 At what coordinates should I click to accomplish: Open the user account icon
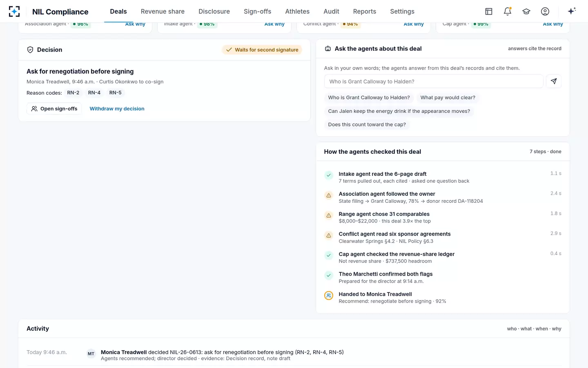point(545,11)
